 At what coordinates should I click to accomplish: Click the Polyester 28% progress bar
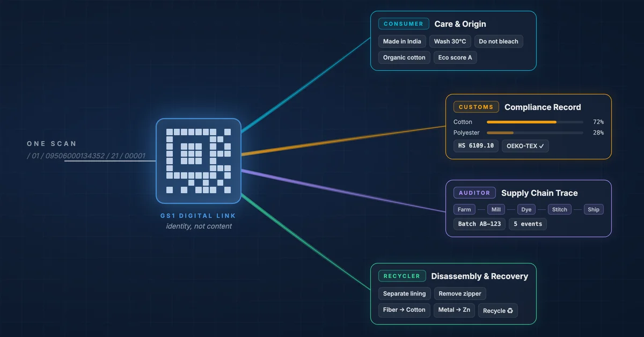click(x=535, y=133)
